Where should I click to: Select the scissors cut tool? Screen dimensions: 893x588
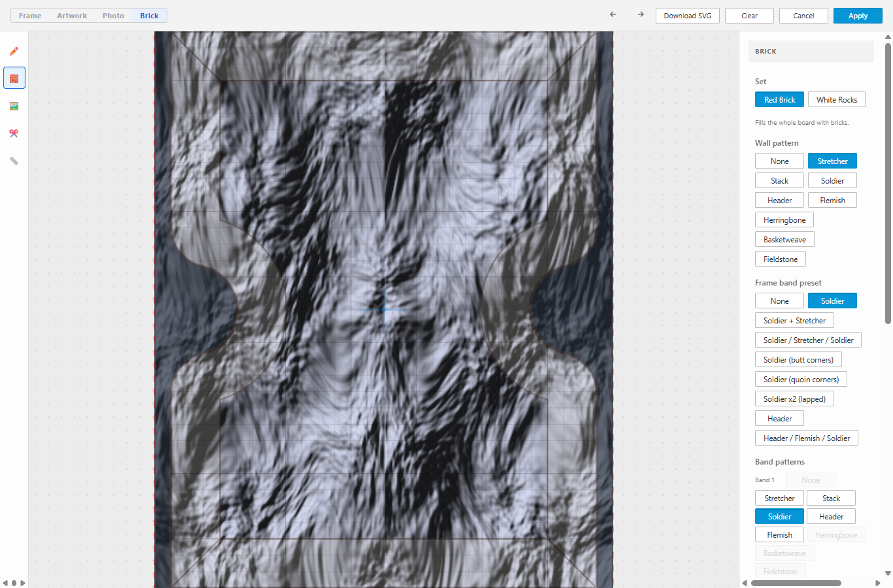tap(14, 133)
